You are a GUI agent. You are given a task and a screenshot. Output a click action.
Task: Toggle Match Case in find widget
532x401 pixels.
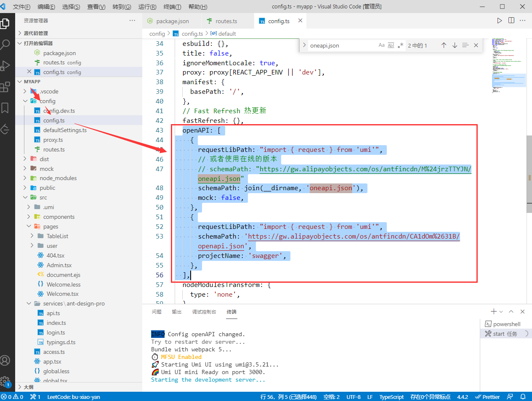(381, 45)
